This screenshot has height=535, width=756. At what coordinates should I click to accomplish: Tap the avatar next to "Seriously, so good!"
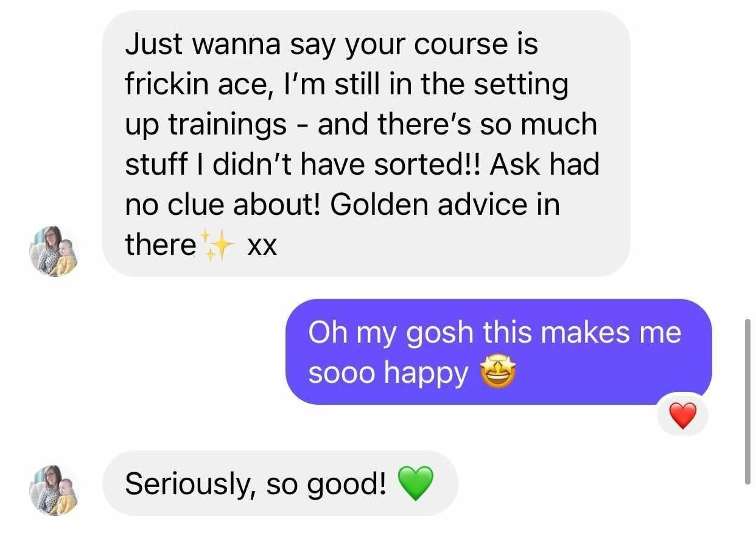coord(54,491)
